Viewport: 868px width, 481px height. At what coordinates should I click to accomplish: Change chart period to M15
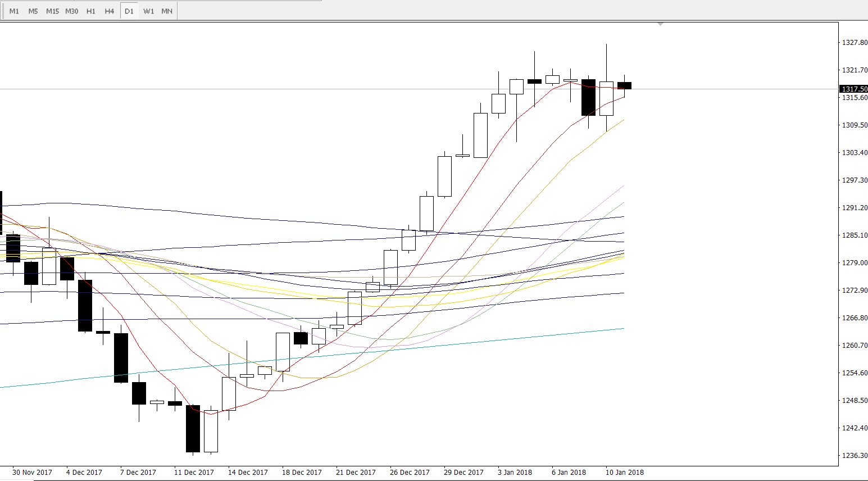point(52,11)
